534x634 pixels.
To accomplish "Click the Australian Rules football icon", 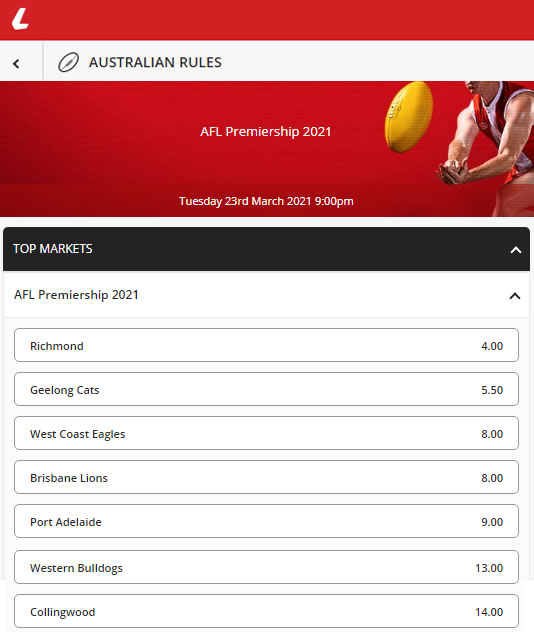I will click(x=68, y=62).
